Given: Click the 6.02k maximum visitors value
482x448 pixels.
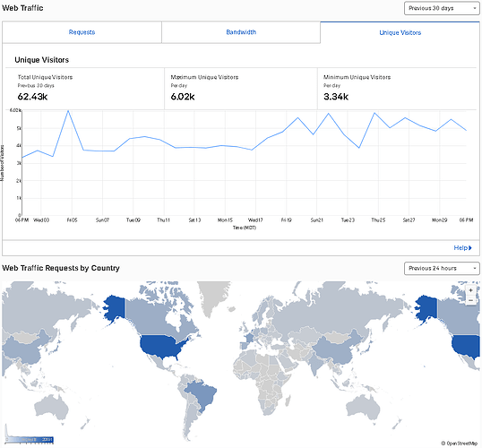Looking at the screenshot, I should (x=183, y=97).
